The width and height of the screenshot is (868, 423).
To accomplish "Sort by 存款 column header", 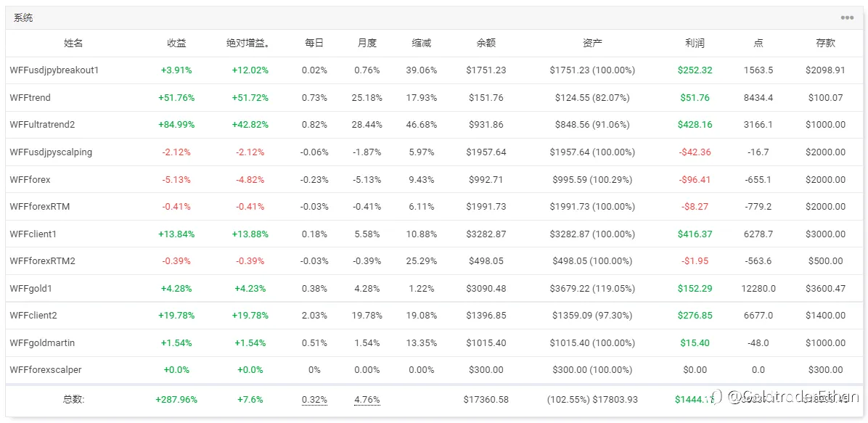I will (825, 44).
